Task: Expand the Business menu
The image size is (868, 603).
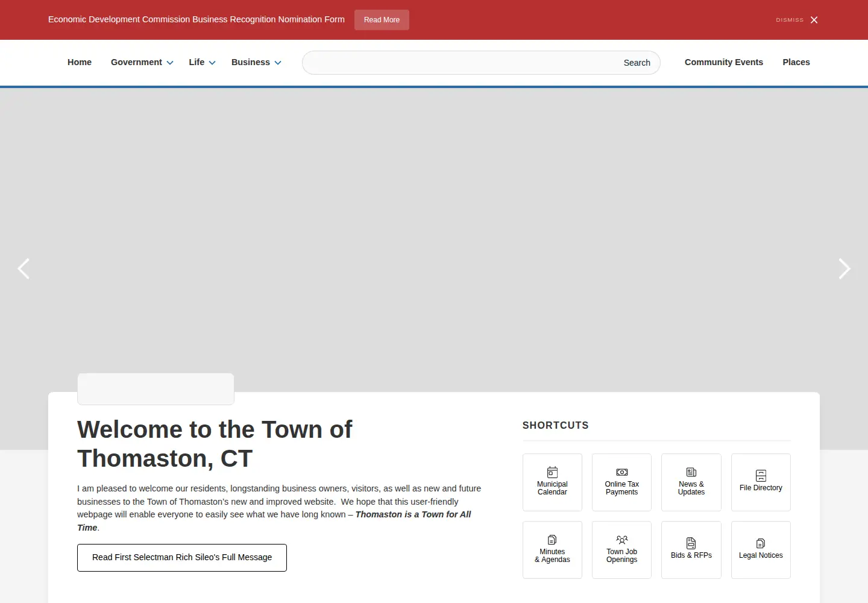Action: [x=256, y=62]
